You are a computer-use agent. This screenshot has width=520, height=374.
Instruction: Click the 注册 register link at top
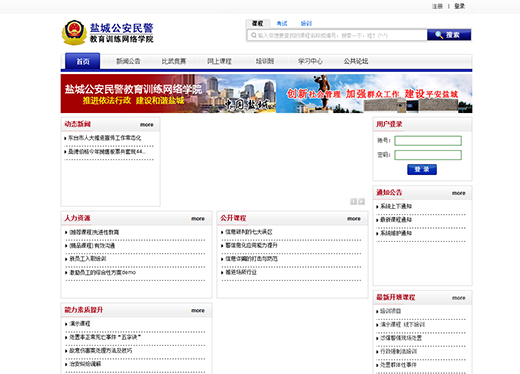tap(437, 6)
